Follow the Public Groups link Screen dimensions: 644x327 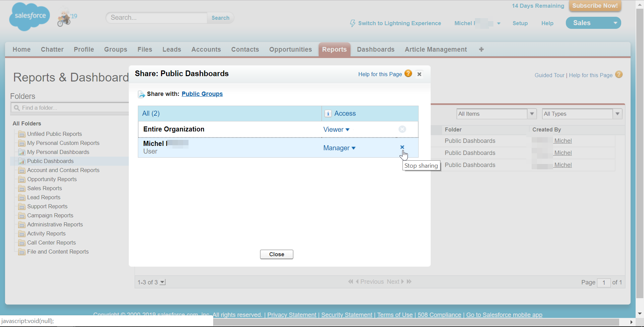(202, 94)
